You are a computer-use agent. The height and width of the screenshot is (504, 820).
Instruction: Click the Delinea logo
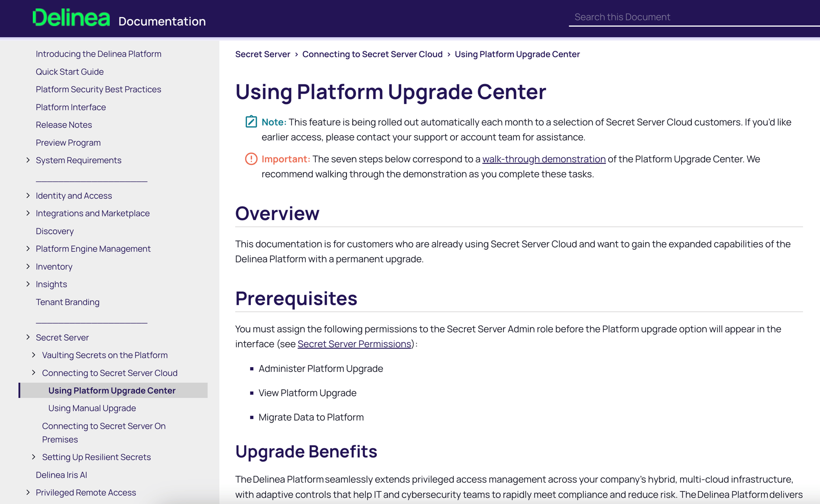72,17
